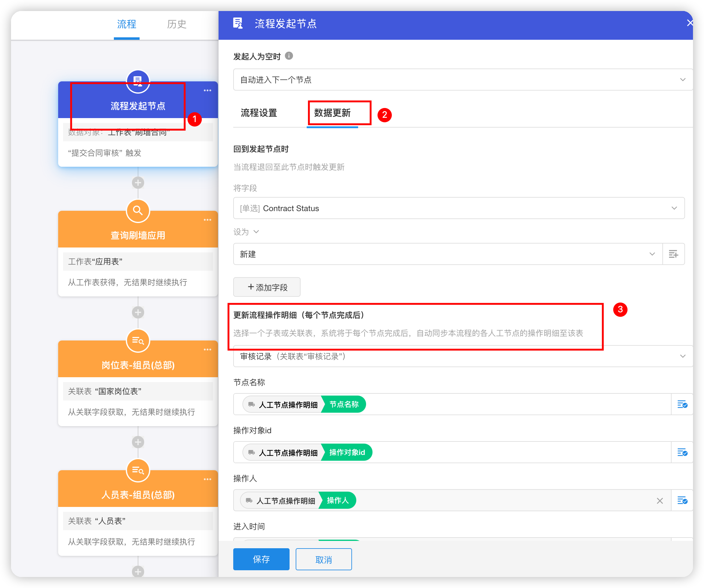Screen dimensions: 704x588
Task: Click field picker icon for 节点名称
Action: 682,404
